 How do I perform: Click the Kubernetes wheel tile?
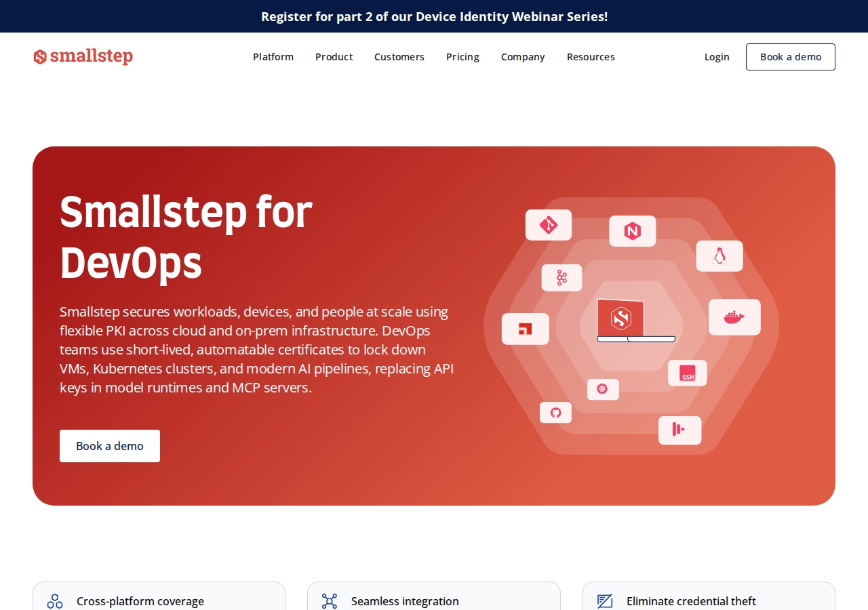603,389
